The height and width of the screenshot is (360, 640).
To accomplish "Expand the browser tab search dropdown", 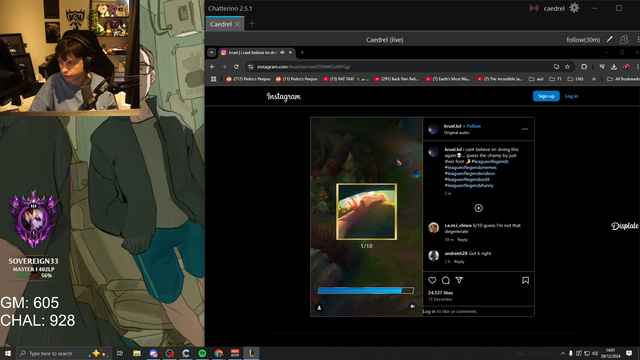I will coord(211,52).
